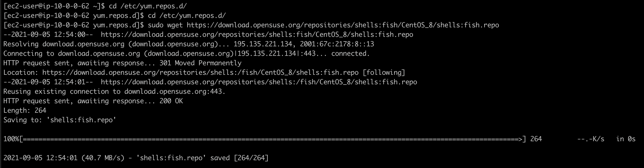Click the "Saving to: 'shells:fish.repo'" line
The image size is (644, 168).
(60, 120)
